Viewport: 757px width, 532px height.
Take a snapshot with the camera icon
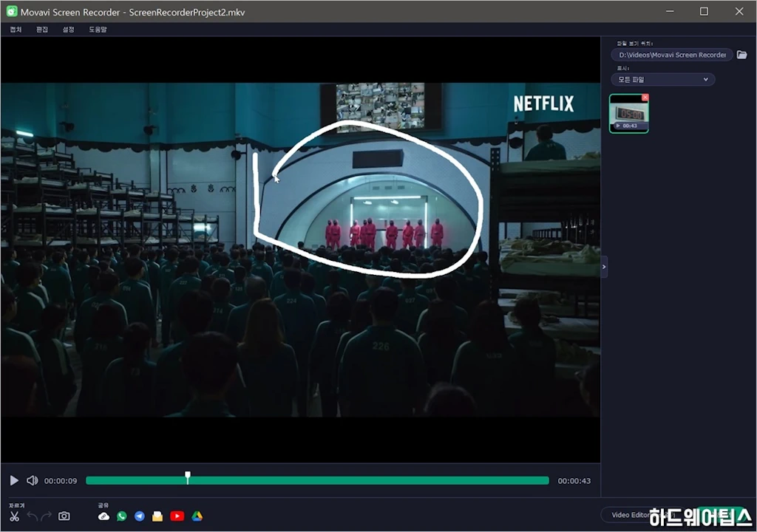[64, 516]
